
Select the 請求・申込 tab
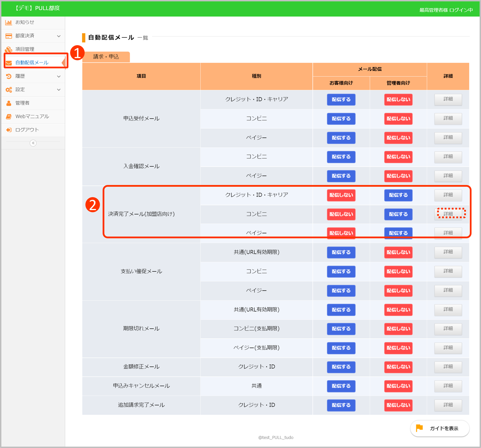click(x=106, y=57)
